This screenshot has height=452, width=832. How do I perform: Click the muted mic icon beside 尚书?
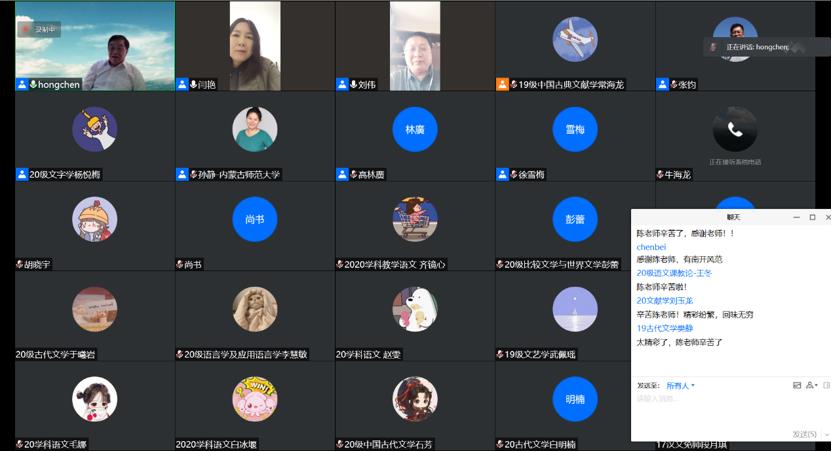pos(180,265)
